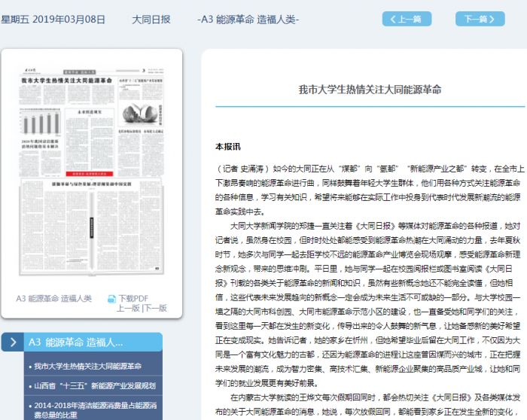Click the 下载PDF download link

coord(133,299)
